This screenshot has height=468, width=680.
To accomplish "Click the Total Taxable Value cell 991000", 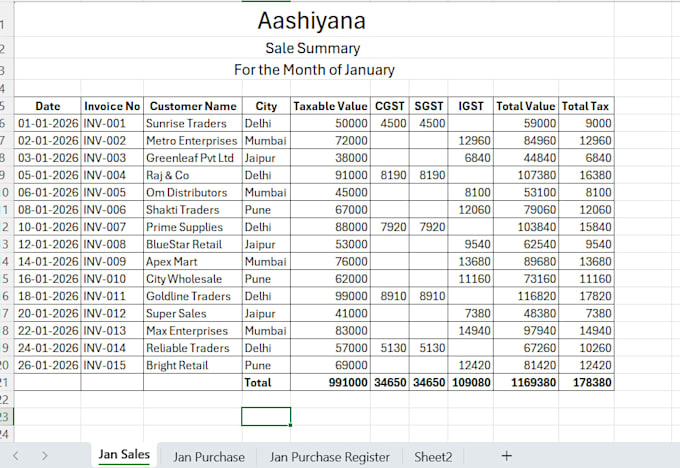I will click(330, 382).
